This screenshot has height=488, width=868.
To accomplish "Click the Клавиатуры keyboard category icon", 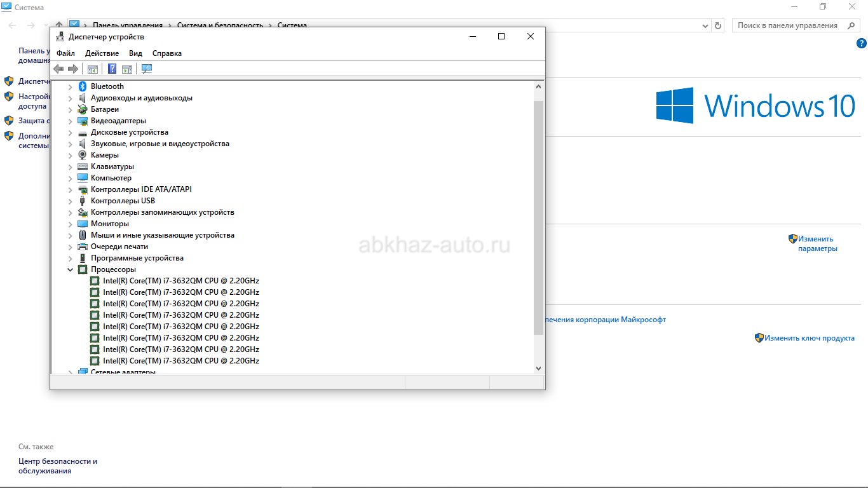I will 82,166.
